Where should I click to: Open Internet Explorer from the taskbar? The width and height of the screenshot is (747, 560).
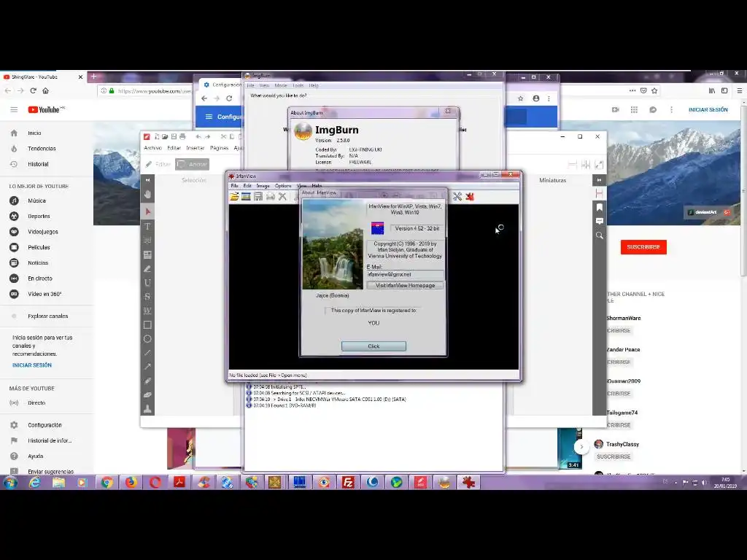pos(34,483)
